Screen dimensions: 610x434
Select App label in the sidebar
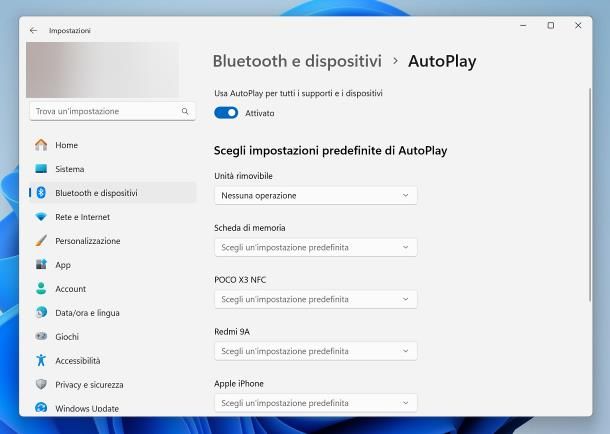[x=63, y=265]
